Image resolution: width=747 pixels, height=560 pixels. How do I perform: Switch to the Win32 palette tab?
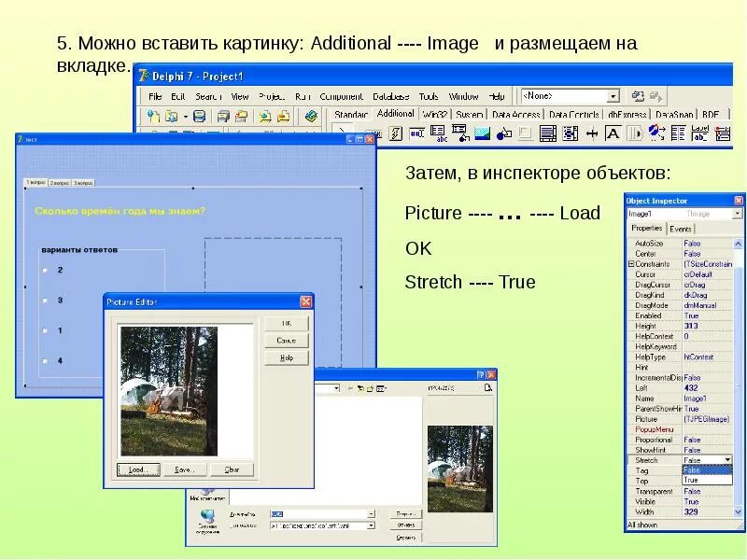[x=434, y=115]
